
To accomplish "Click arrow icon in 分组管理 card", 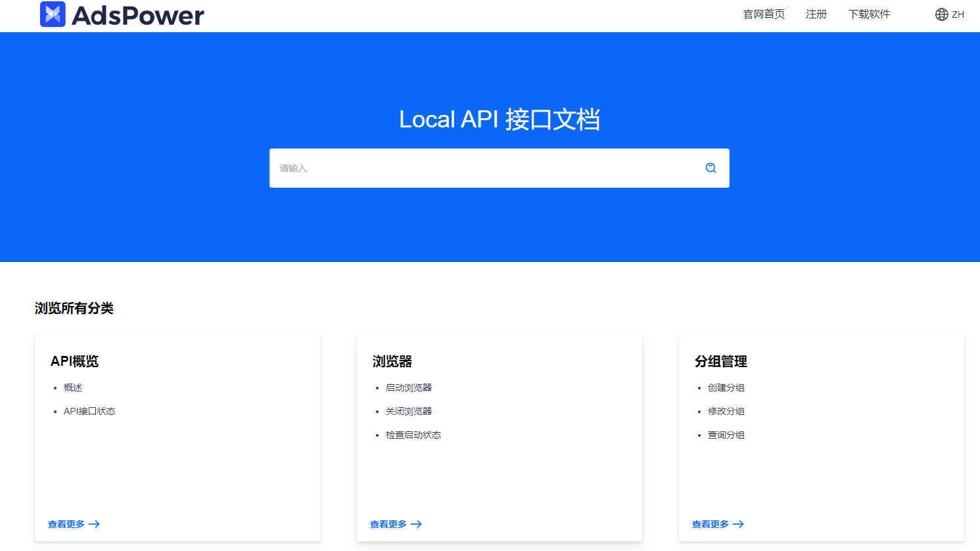I will tap(738, 524).
